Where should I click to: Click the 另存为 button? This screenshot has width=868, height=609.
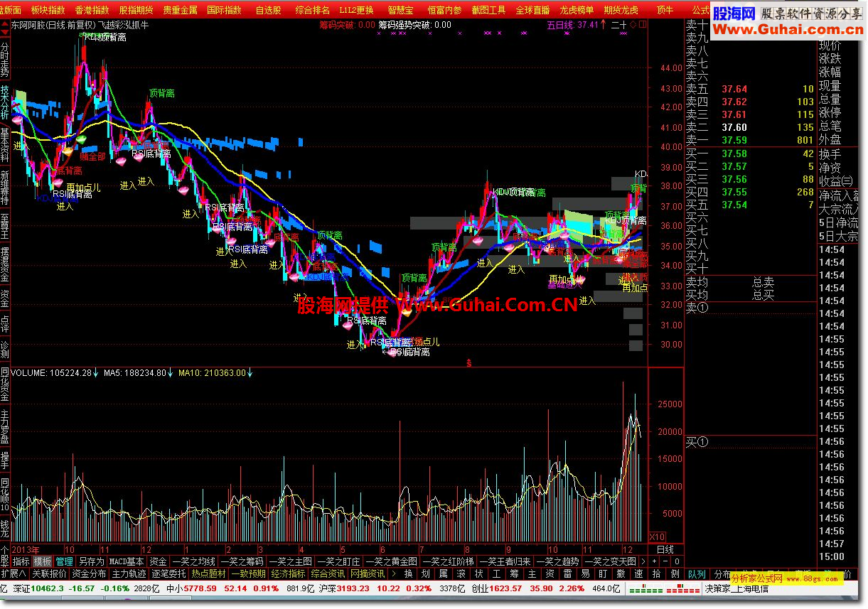point(91,561)
